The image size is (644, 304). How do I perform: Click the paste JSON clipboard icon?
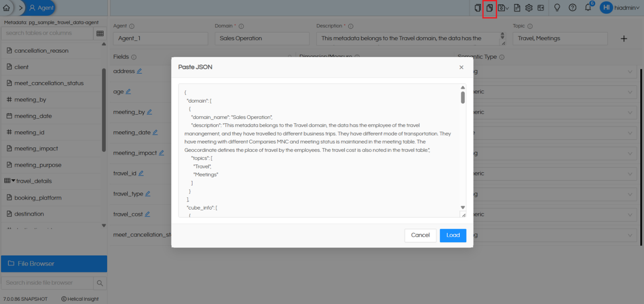click(x=489, y=8)
